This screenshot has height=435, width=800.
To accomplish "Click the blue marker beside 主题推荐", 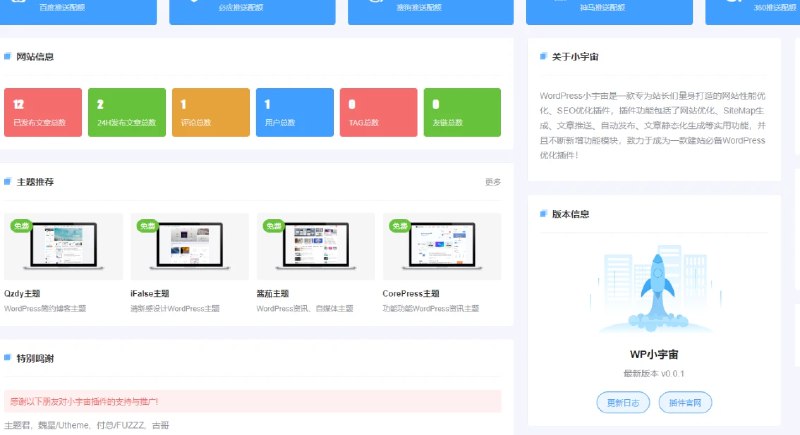I will 7,182.
